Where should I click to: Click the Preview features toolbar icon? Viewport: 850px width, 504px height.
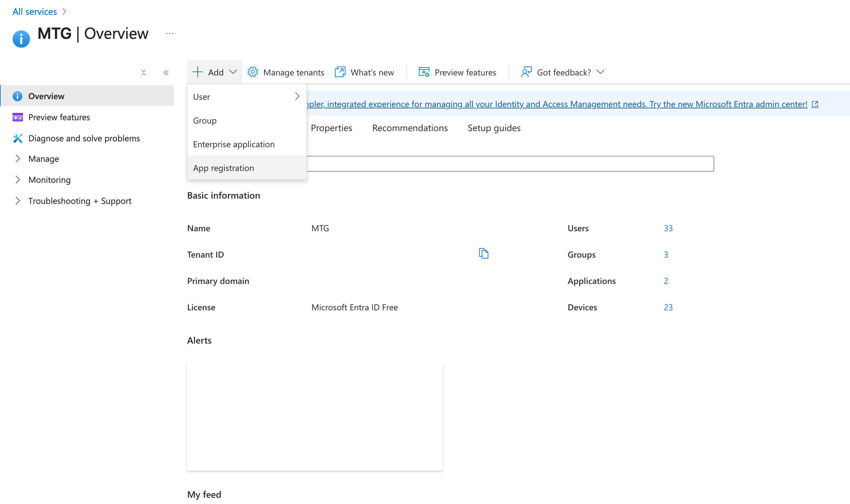(424, 72)
